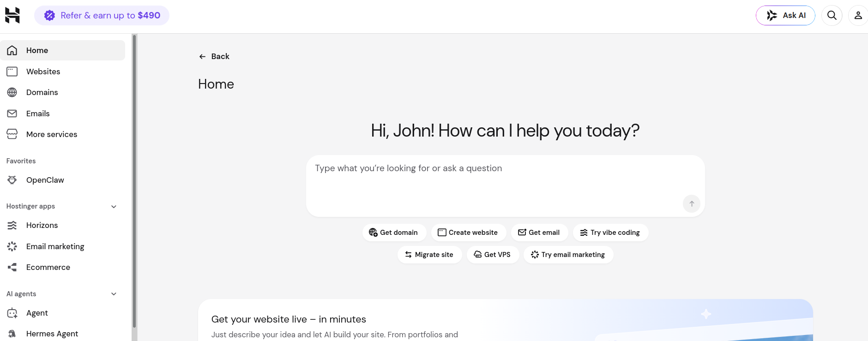Click the Websites sidebar icon
This screenshot has width=868, height=341.
click(x=12, y=72)
